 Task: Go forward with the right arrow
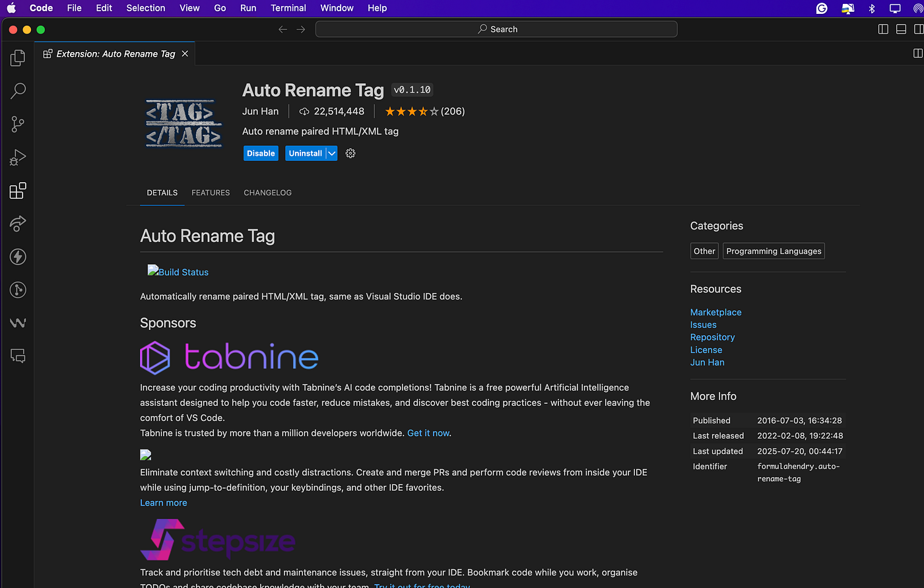tap(301, 29)
